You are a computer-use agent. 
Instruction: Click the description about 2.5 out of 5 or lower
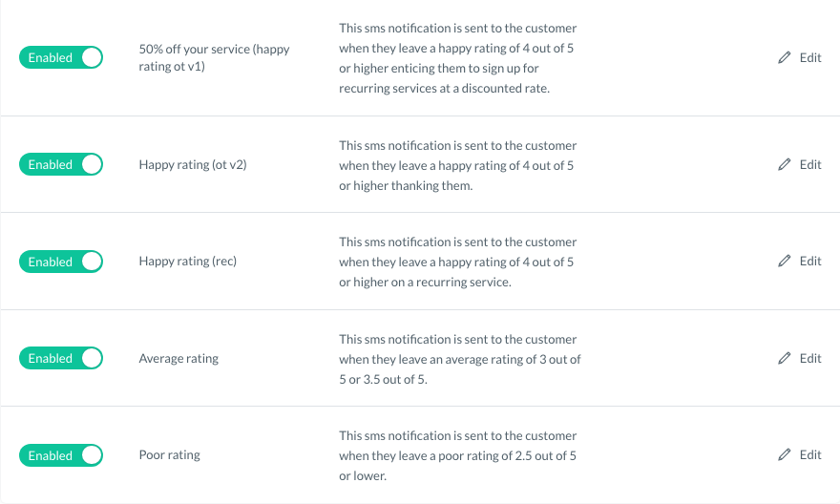tap(458, 455)
